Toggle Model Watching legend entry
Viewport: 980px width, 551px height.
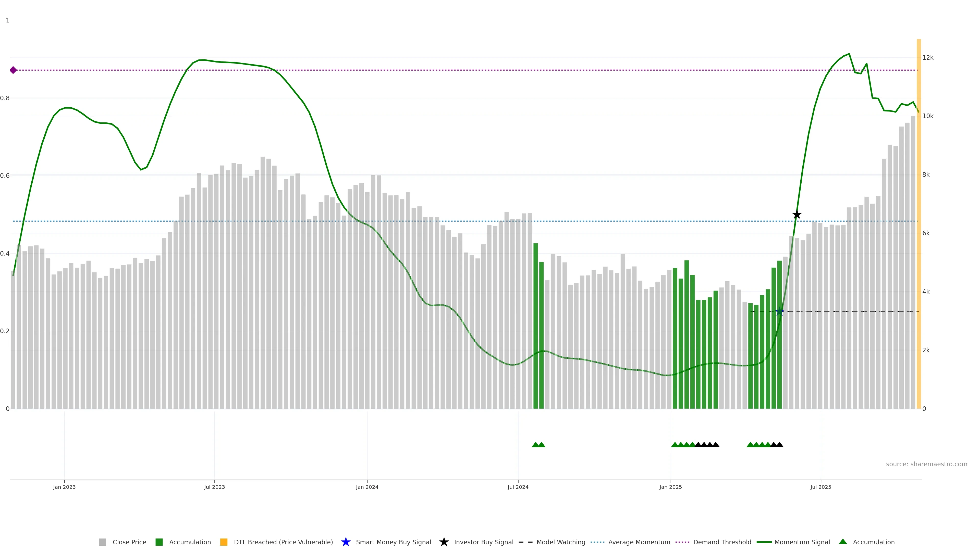click(561, 542)
